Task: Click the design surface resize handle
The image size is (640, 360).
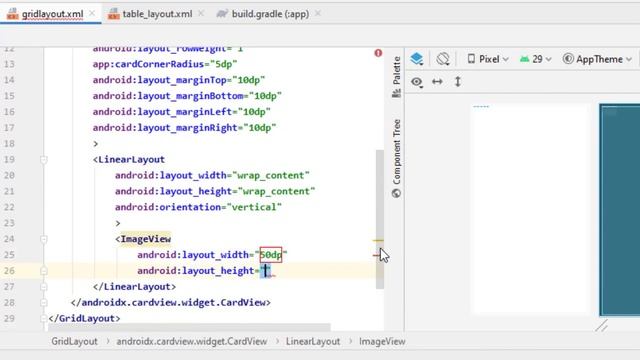Action: pos(601,326)
